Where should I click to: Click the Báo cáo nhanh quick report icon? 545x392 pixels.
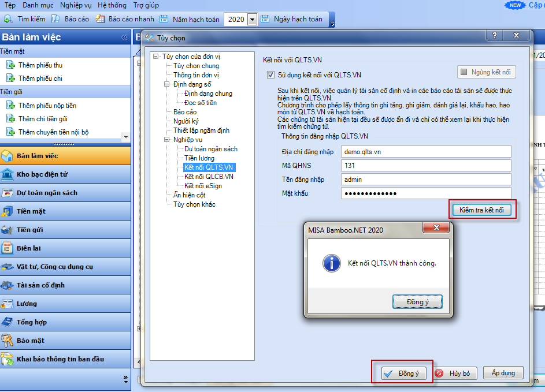[100, 18]
